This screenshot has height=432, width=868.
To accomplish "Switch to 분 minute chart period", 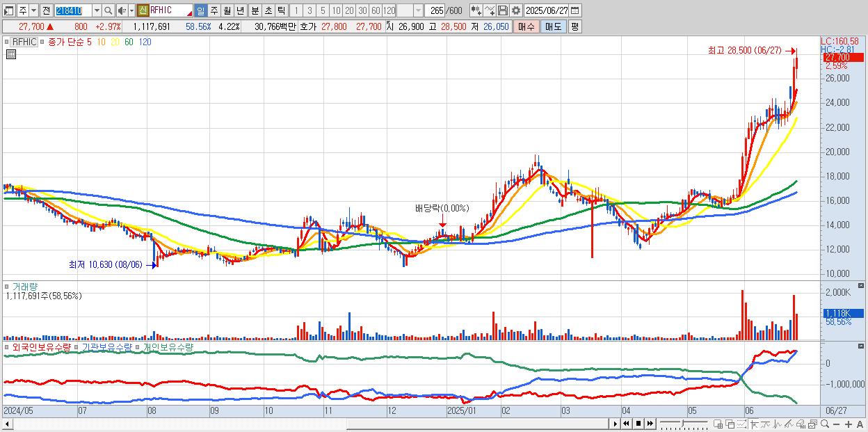I will (x=255, y=10).
